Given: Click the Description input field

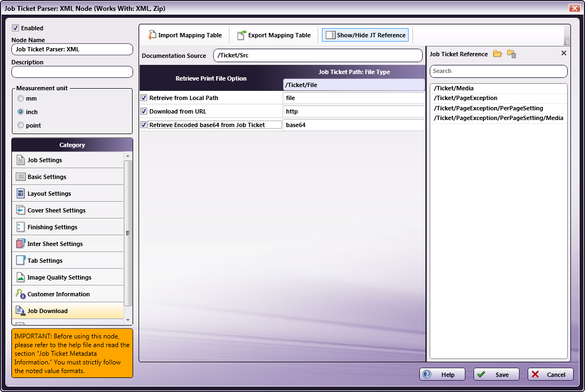Looking at the screenshot, I should (72, 72).
